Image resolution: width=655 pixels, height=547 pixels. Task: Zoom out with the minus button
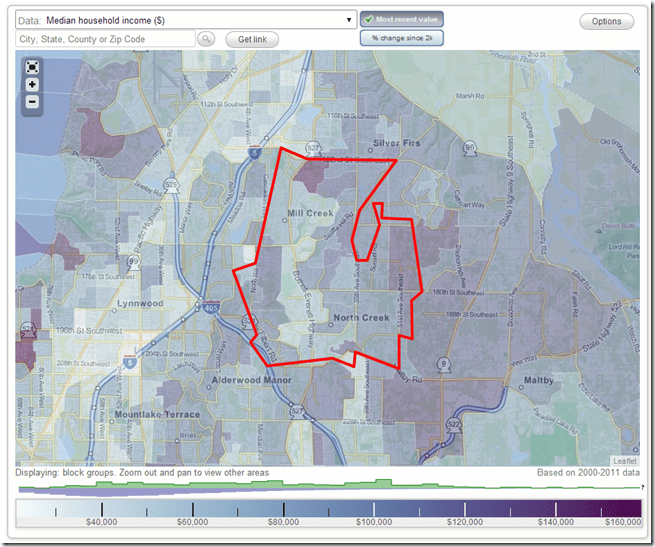tap(32, 101)
